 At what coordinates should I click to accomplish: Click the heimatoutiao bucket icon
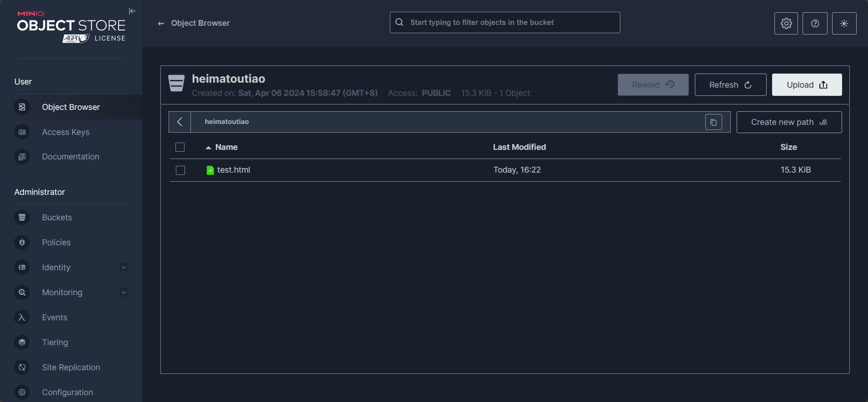coord(176,84)
